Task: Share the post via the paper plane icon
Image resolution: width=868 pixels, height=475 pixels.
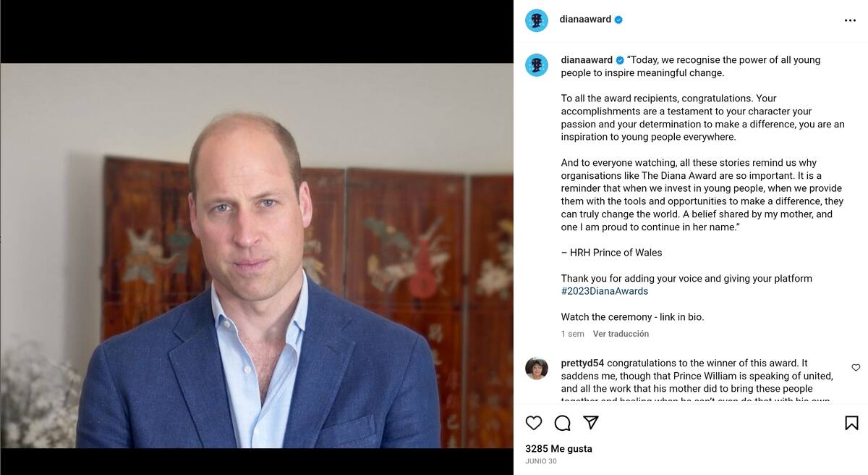Action: [x=591, y=423]
